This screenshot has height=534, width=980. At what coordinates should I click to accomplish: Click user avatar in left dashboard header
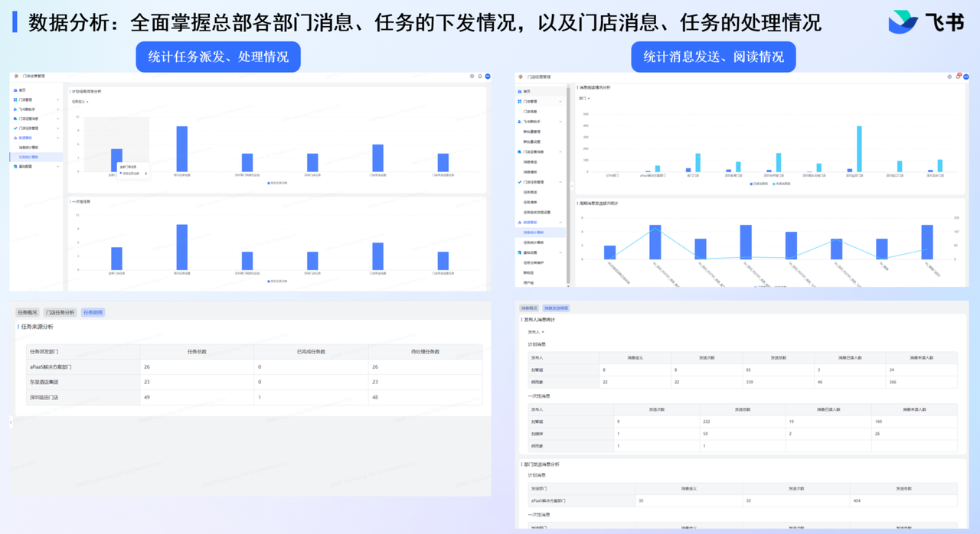(x=488, y=77)
